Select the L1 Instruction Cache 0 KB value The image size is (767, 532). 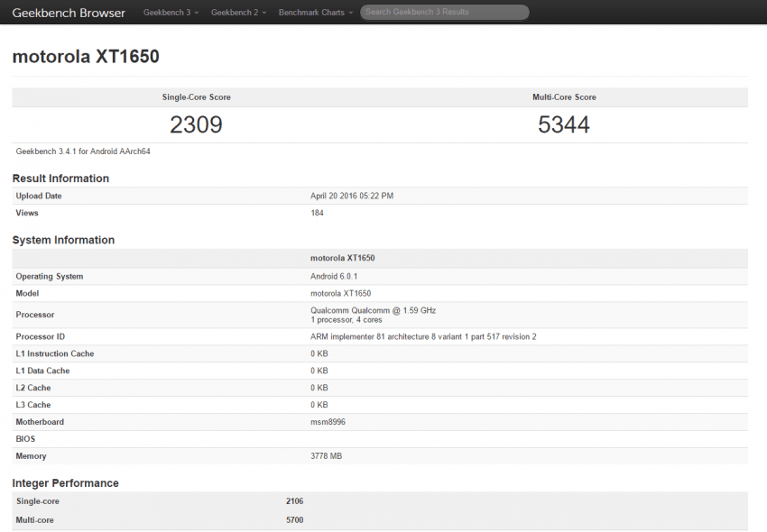coord(319,354)
